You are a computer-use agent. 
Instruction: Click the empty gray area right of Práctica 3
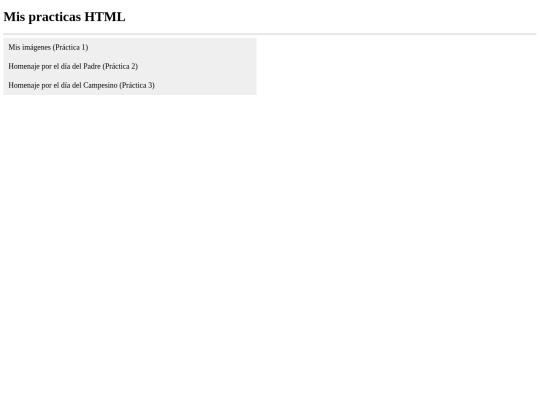point(206,85)
